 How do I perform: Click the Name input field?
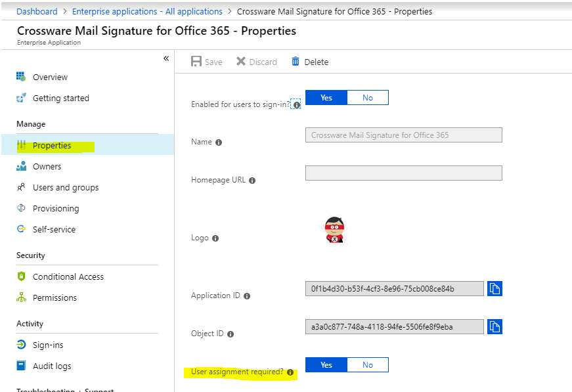[x=403, y=135]
